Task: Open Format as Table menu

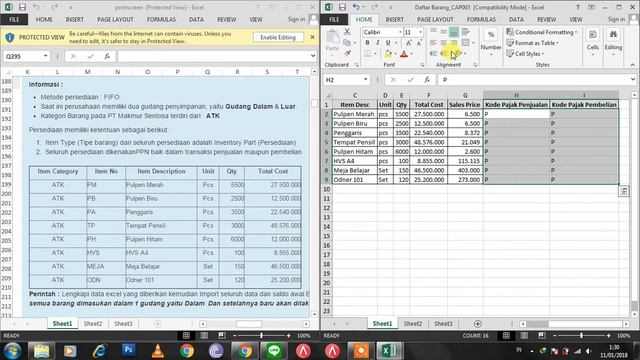Action: pos(532,43)
